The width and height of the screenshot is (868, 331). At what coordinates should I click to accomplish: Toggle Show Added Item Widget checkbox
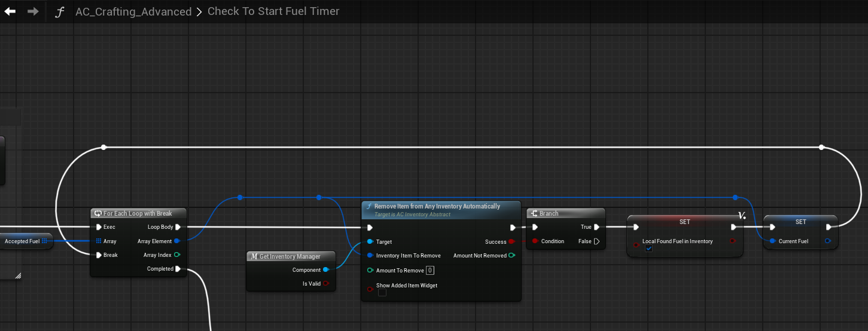(x=382, y=293)
